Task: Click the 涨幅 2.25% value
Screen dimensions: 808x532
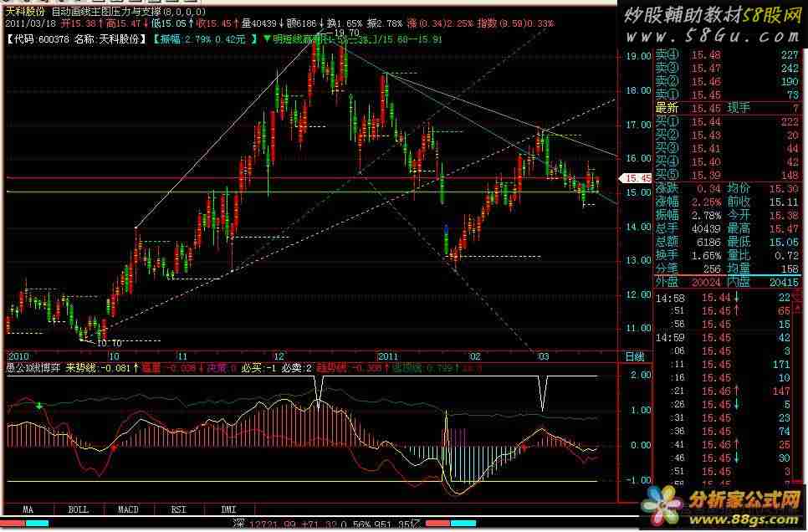Action: click(708, 202)
